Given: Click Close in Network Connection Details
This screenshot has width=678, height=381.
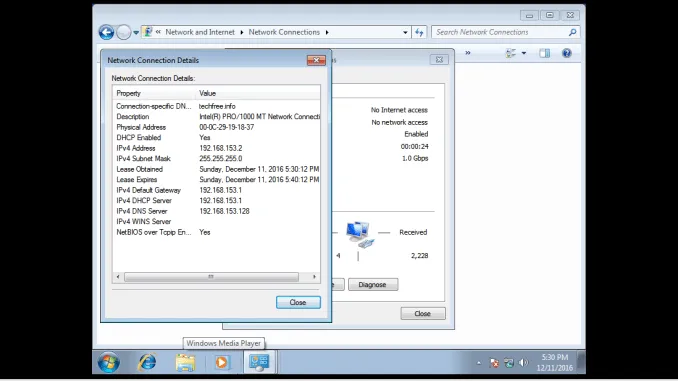Looking at the screenshot, I should (298, 302).
